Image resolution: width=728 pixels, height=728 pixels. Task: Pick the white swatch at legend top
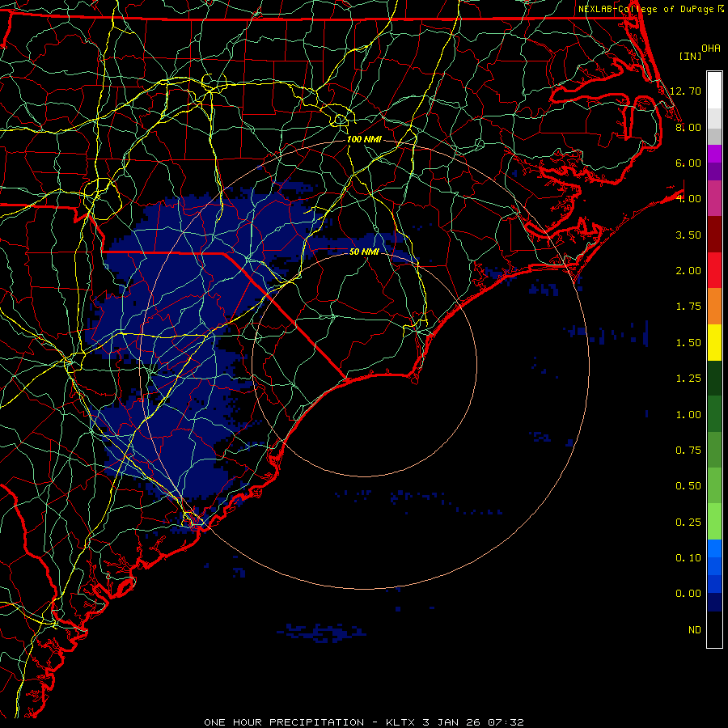pyautogui.click(x=714, y=91)
